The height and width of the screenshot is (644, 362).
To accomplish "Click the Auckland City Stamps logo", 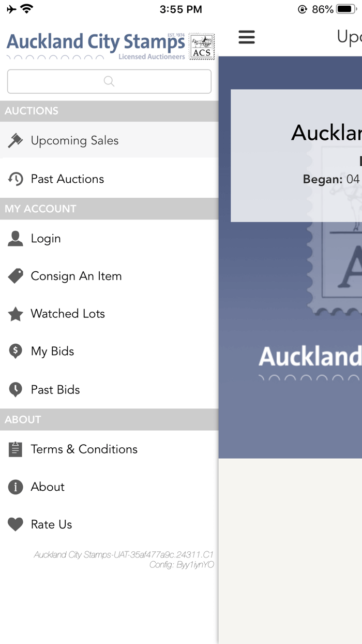I will tap(96, 44).
